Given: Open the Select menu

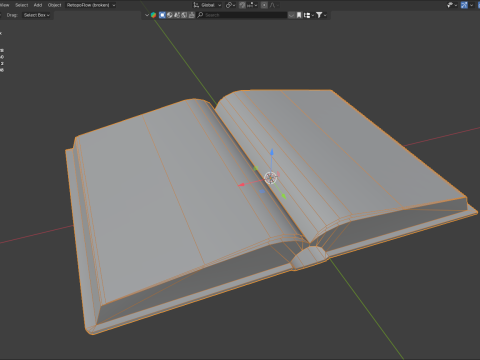Looking at the screenshot, I should point(22,5).
